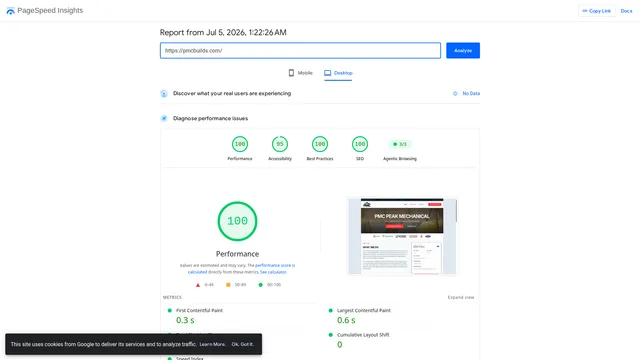This screenshot has height=360, width=640.
Task: Open the See calculator link
Action: click(273, 272)
